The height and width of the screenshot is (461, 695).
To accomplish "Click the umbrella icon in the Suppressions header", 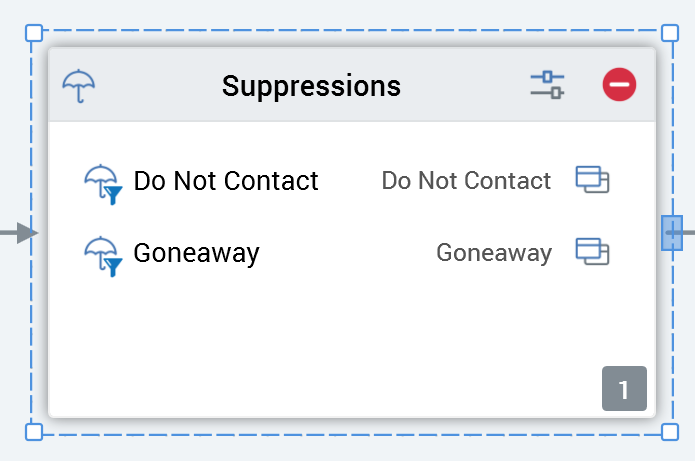I will click(x=79, y=86).
